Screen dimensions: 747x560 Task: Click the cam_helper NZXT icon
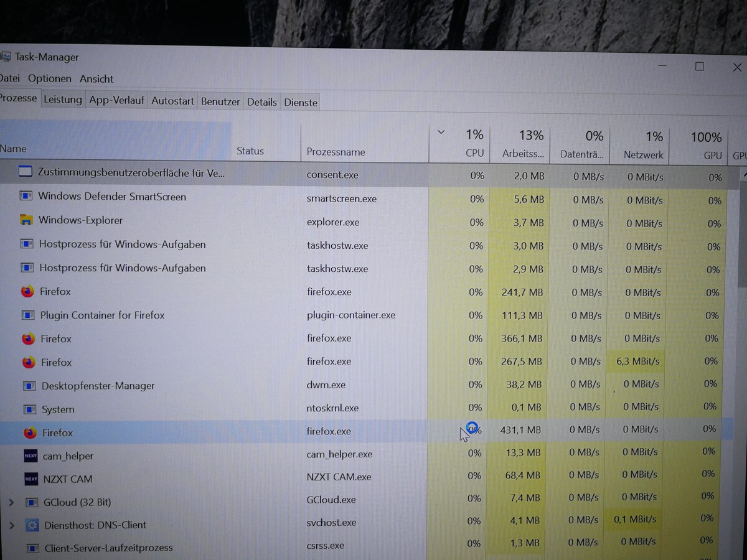(x=31, y=456)
